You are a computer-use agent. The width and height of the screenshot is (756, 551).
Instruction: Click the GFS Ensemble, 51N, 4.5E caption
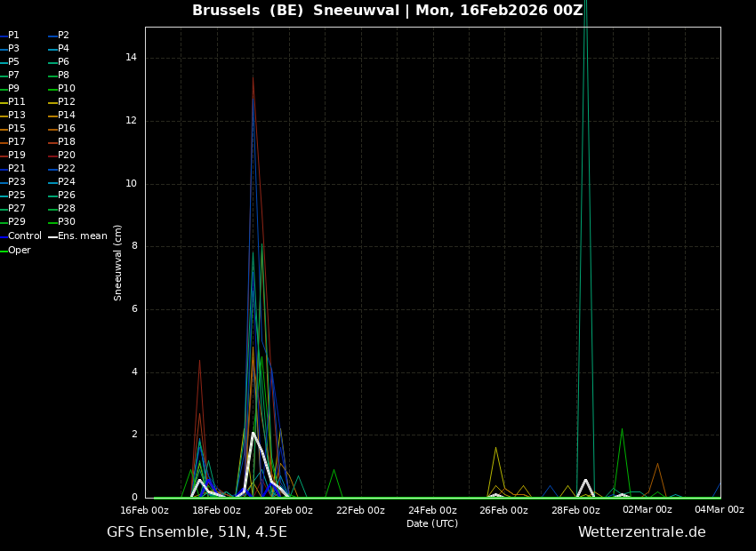(197, 532)
